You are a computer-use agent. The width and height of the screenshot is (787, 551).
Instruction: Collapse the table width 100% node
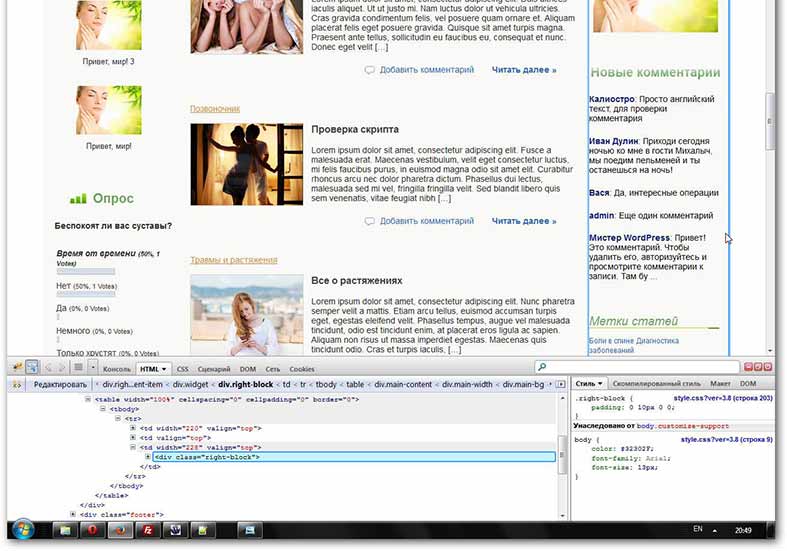point(88,398)
